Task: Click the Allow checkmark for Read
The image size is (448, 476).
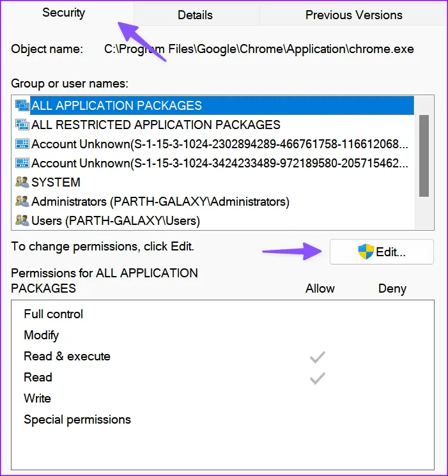Action: click(x=318, y=378)
